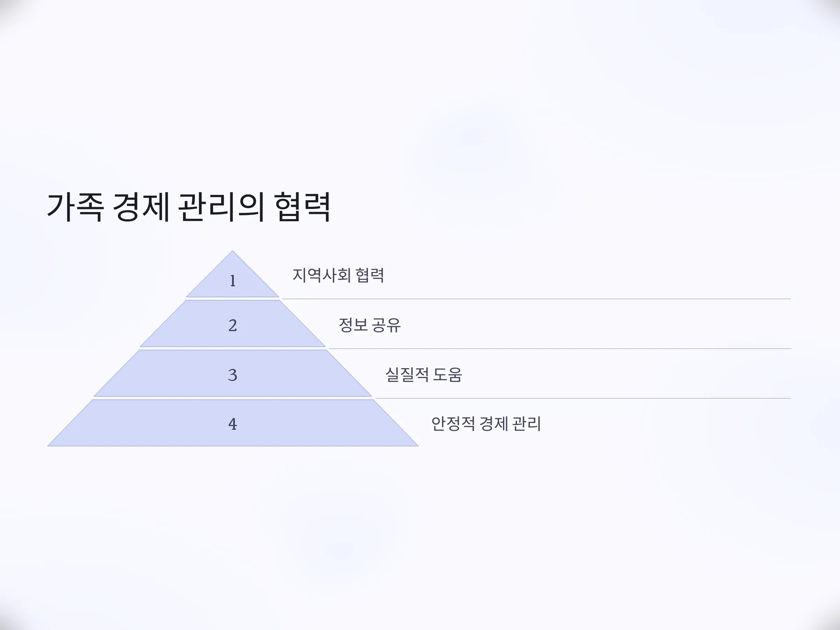This screenshot has height=630, width=840.
Task: Click the number 1 in pyramid top
Action: click(233, 281)
